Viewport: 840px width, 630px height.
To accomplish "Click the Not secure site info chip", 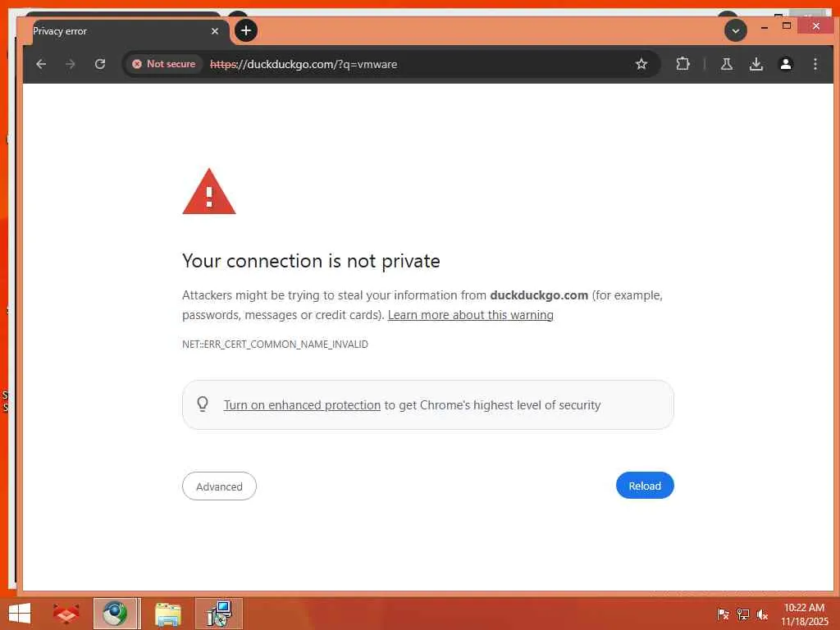I will tap(164, 64).
